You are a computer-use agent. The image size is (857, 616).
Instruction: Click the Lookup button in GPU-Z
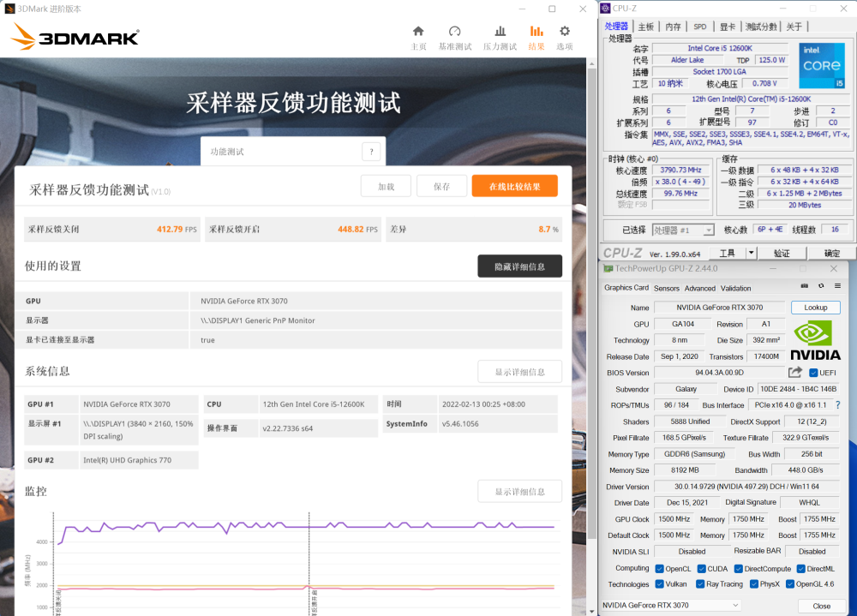point(816,308)
